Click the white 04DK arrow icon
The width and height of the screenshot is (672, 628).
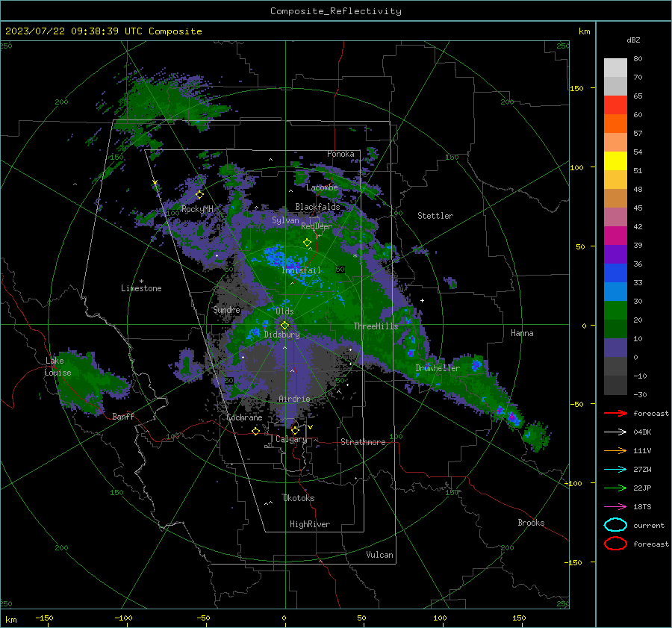(x=615, y=432)
